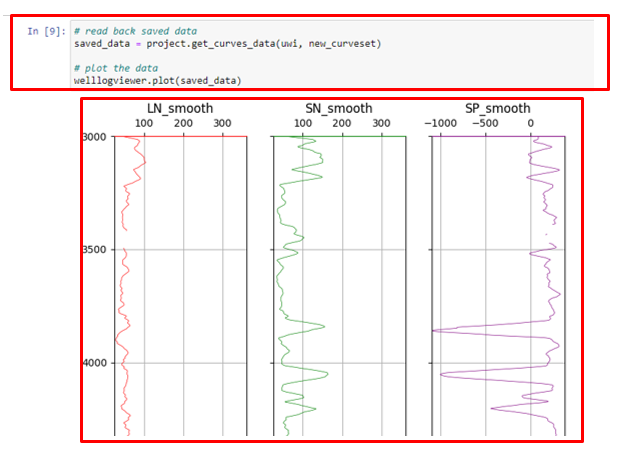Click the 300 tick on LN_smooth
This screenshot has height=453, width=619.
coord(223,124)
